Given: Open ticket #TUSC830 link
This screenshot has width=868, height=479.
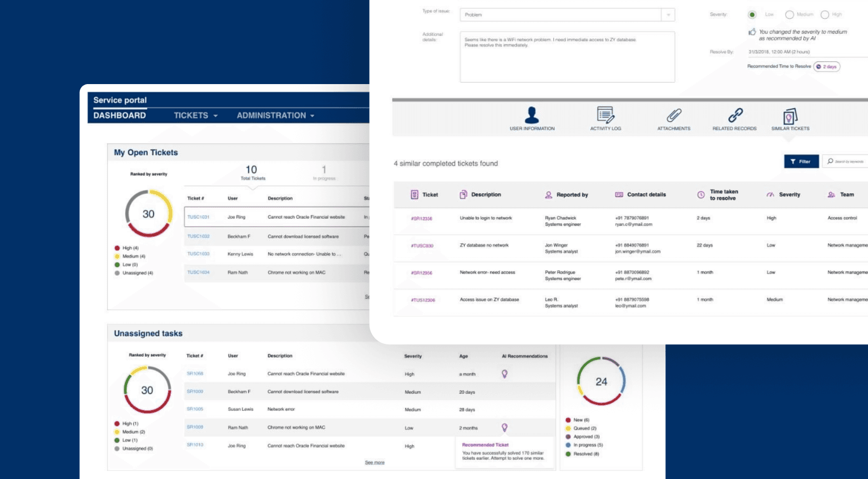Looking at the screenshot, I should tap(422, 246).
